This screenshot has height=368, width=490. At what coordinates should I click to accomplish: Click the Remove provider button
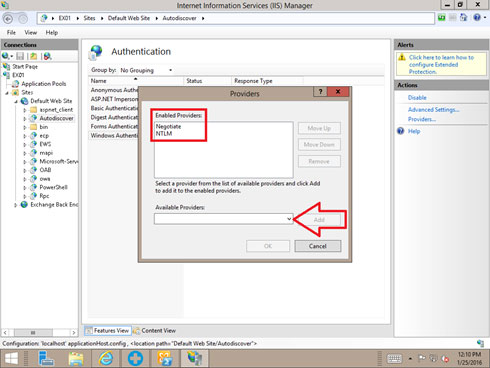click(x=319, y=162)
